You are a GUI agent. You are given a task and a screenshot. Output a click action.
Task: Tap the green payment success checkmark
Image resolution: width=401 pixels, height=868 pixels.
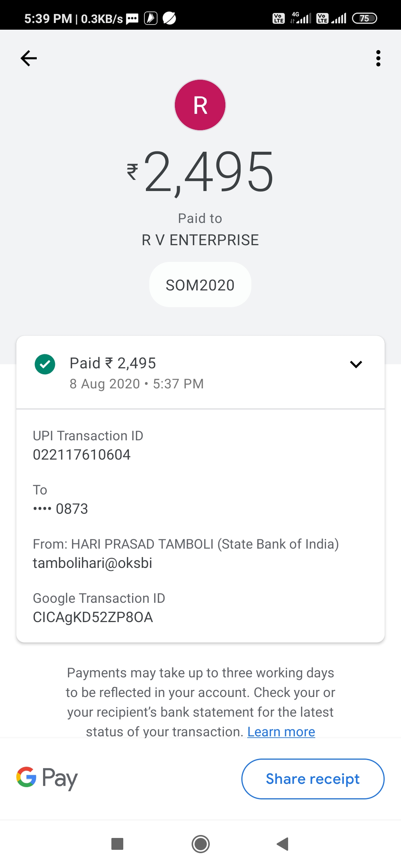(45, 364)
